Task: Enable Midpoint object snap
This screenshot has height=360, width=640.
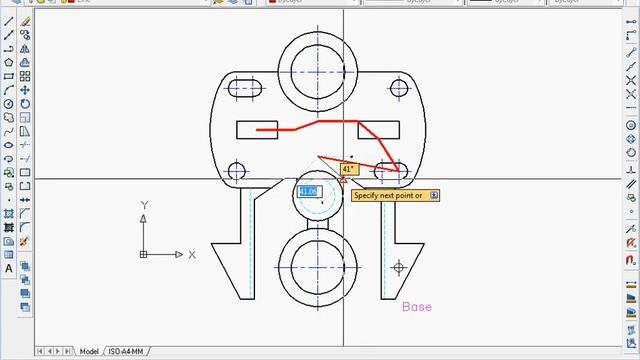Action: 631,67
